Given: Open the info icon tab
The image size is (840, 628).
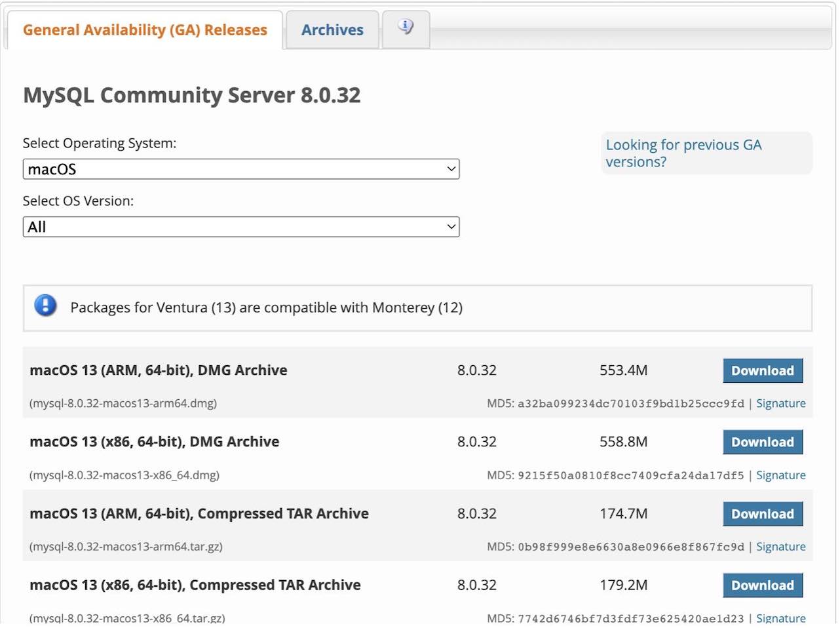Looking at the screenshot, I should pos(406,29).
